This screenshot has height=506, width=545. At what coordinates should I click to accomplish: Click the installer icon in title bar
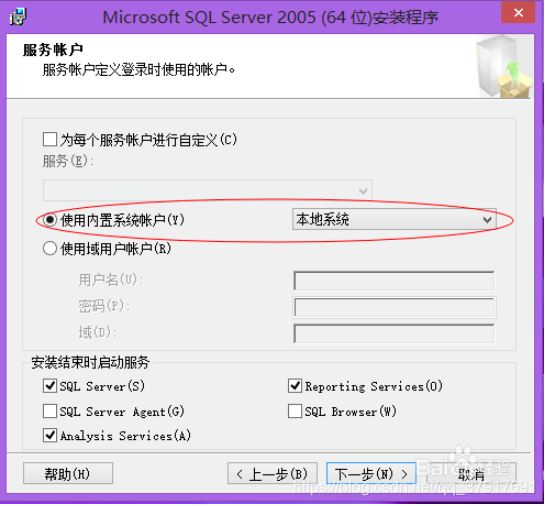pyautogui.click(x=17, y=17)
